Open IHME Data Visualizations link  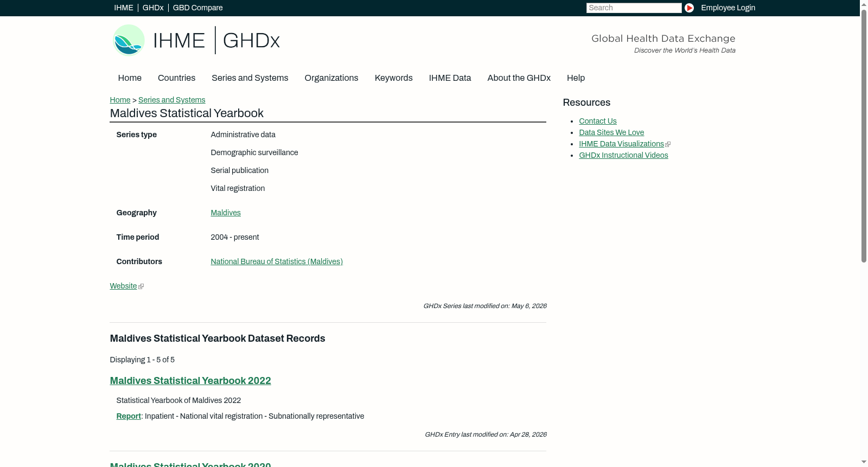621,144
